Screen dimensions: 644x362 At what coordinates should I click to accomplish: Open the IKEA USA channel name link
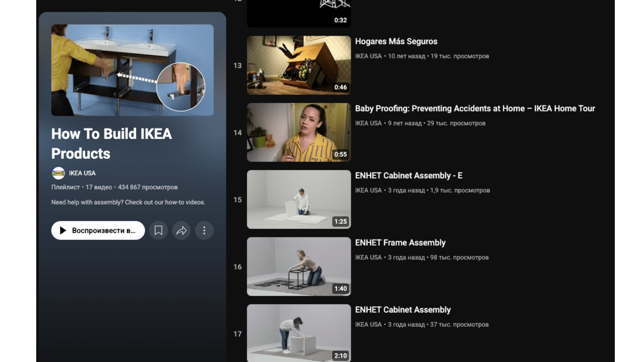pyautogui.click(x=82, y=173)
